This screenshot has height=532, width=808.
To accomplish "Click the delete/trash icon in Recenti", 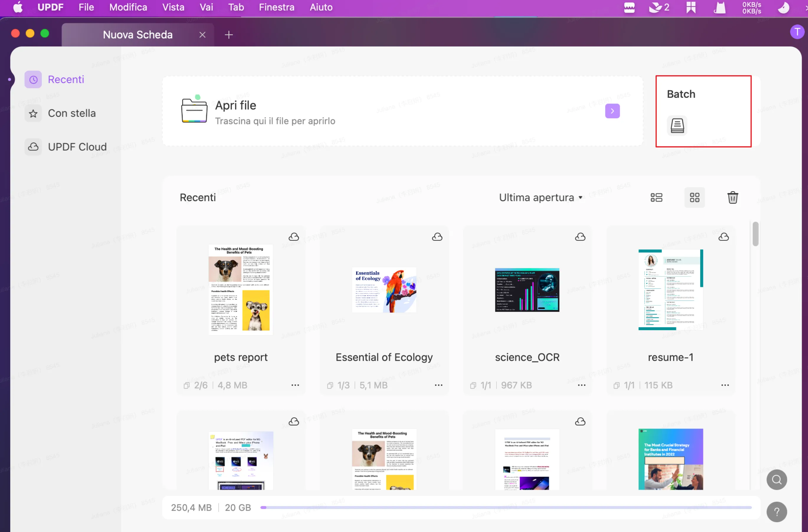I will point(732,197).
